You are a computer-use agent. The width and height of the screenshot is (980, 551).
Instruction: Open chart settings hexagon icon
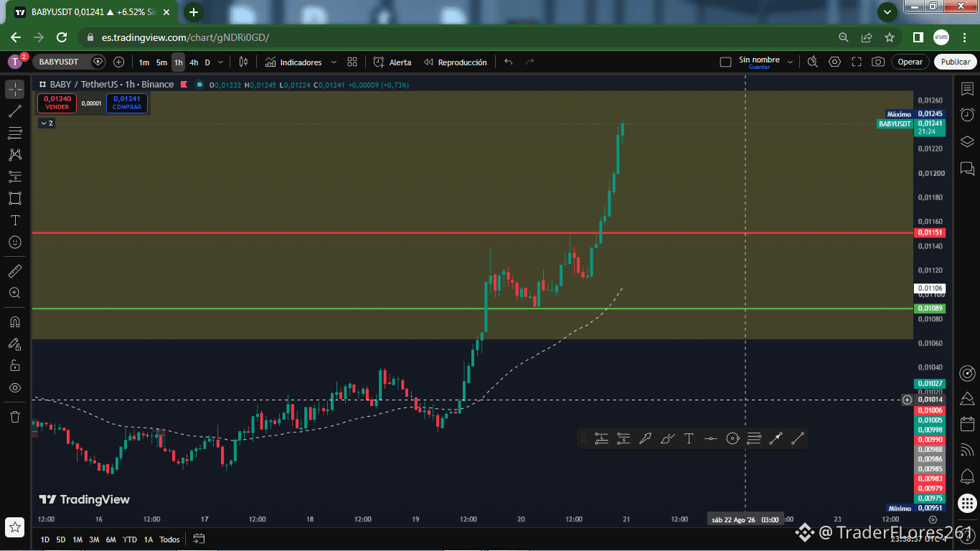[834, 62]
